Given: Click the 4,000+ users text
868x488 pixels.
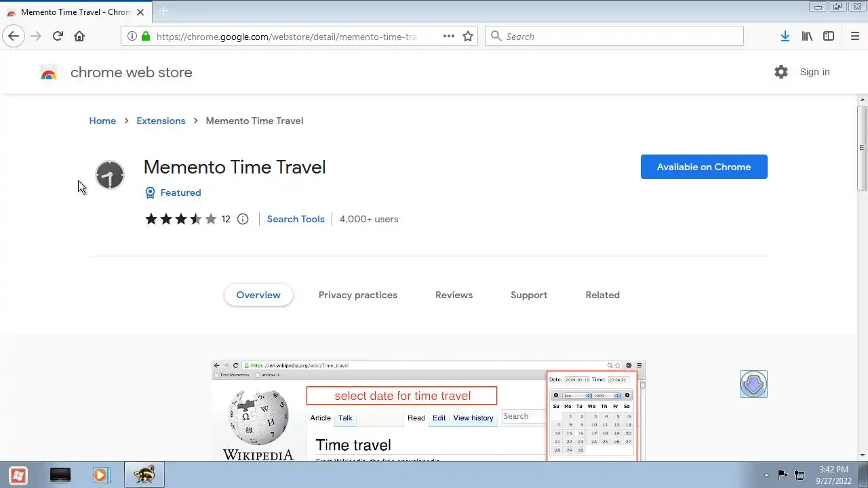Looking at the screenshot, I should tap(369, 219).
